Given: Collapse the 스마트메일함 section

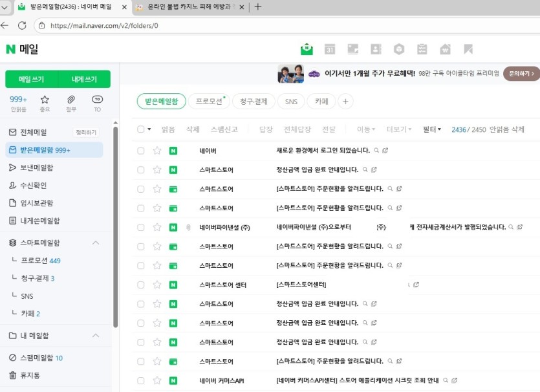Looking at the screenshot, I should pos(96,243).
